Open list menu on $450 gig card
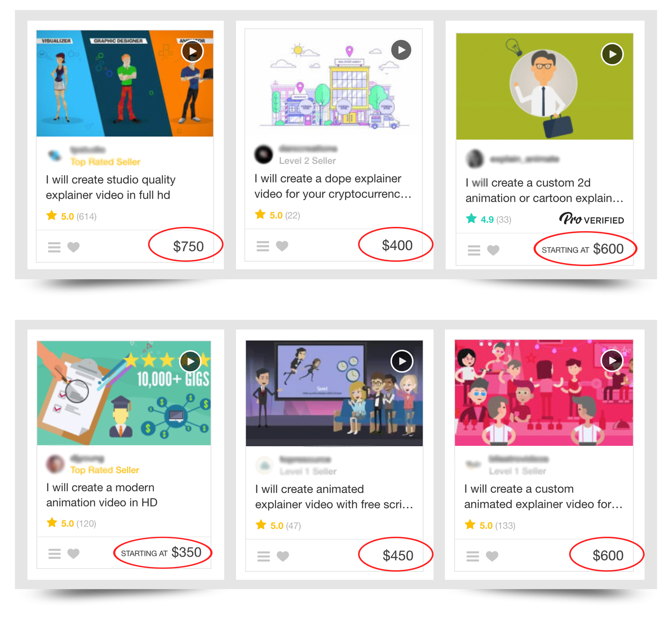This screenshot has height=624, width=672. coord(263,556)
